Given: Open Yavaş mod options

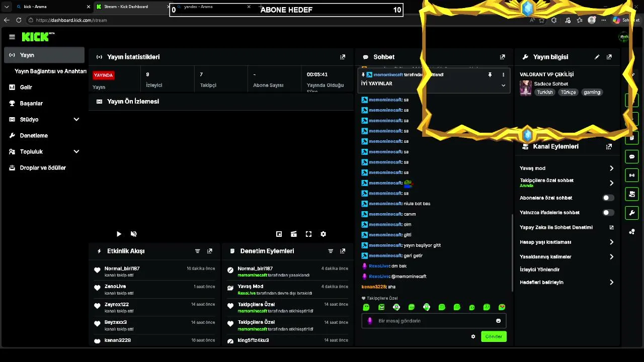Looking at the screenshot, I should tap(567, 168).
